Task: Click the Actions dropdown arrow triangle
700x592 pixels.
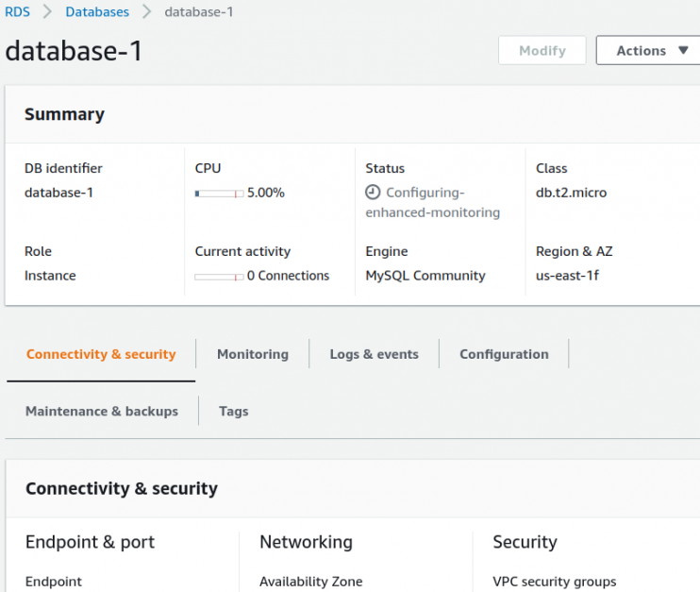Action: click(x=684, y=51)
